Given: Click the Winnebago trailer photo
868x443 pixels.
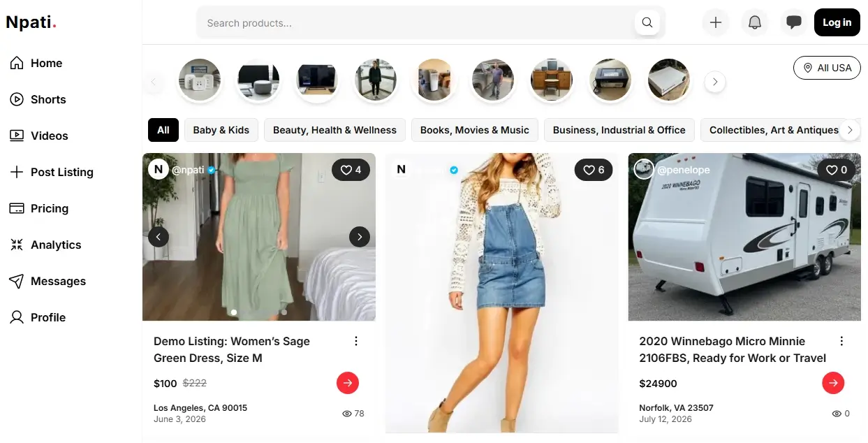Looking at the screenshot, I should [744, 237].
